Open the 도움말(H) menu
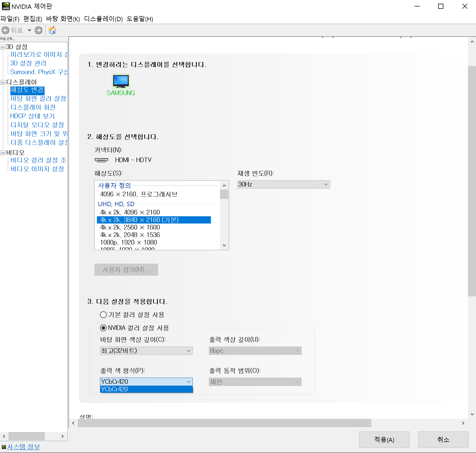 pyautogui.click(x=140, y=19)
